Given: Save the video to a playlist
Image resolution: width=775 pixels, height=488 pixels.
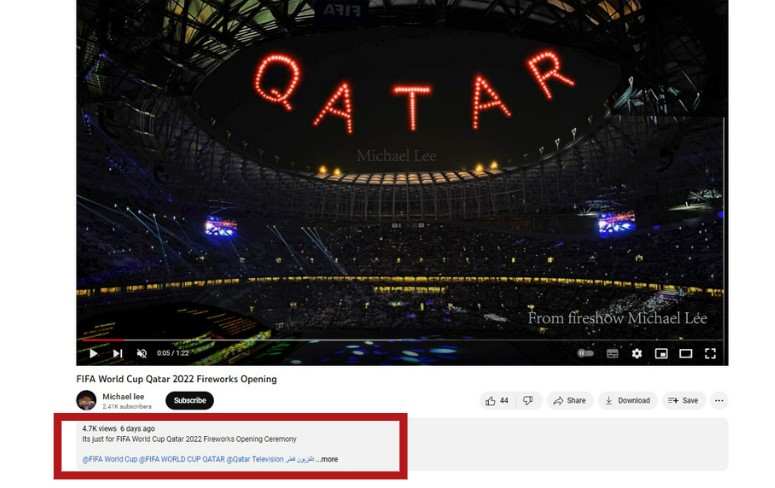Looking at the screenshot, I should pos(684,400).
